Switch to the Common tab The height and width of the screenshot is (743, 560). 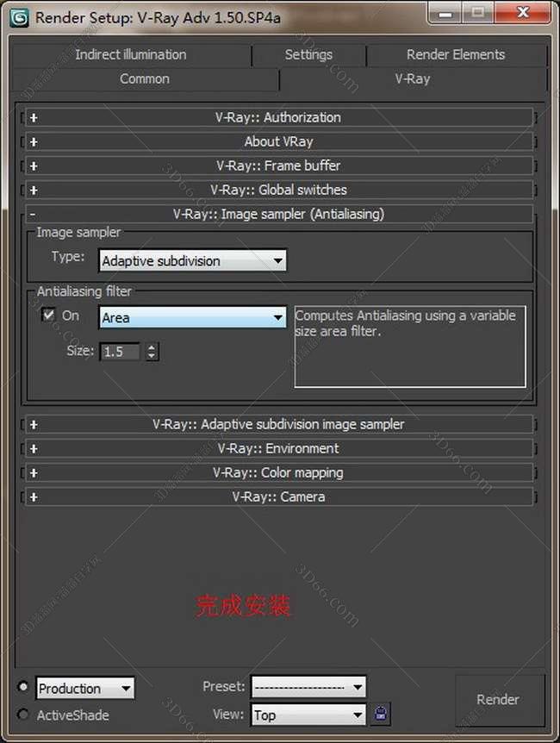145,79
